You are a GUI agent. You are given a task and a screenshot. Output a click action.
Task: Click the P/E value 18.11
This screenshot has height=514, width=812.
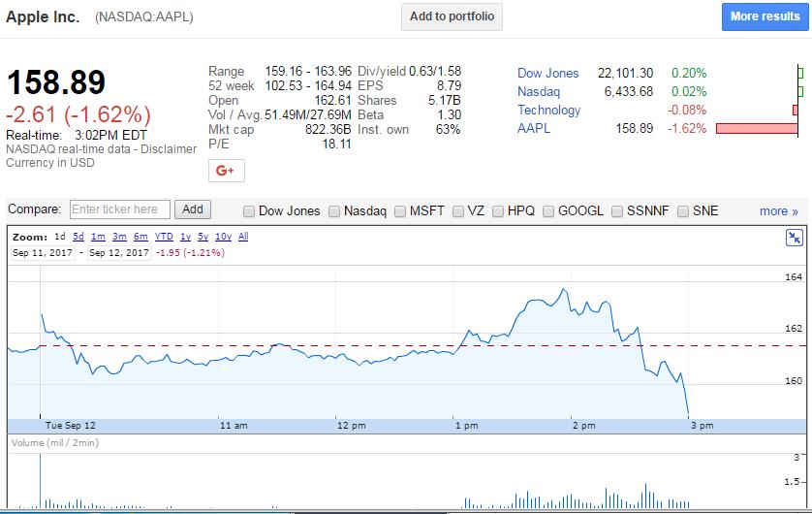(x=336, y=145)
